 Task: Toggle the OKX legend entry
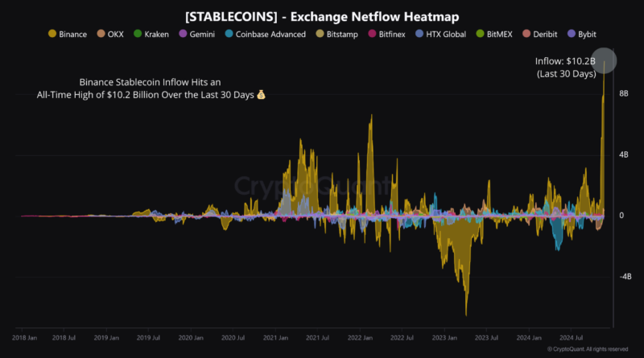pos(101,35)
